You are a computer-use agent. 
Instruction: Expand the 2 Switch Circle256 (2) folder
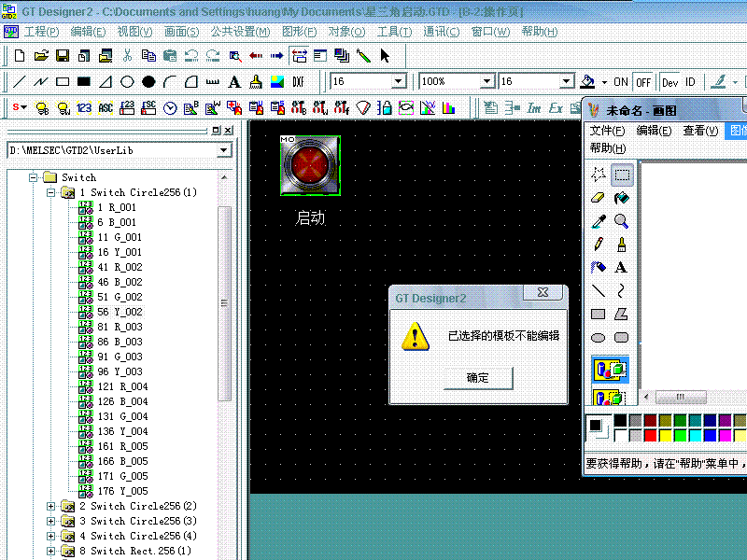point(51,506)
